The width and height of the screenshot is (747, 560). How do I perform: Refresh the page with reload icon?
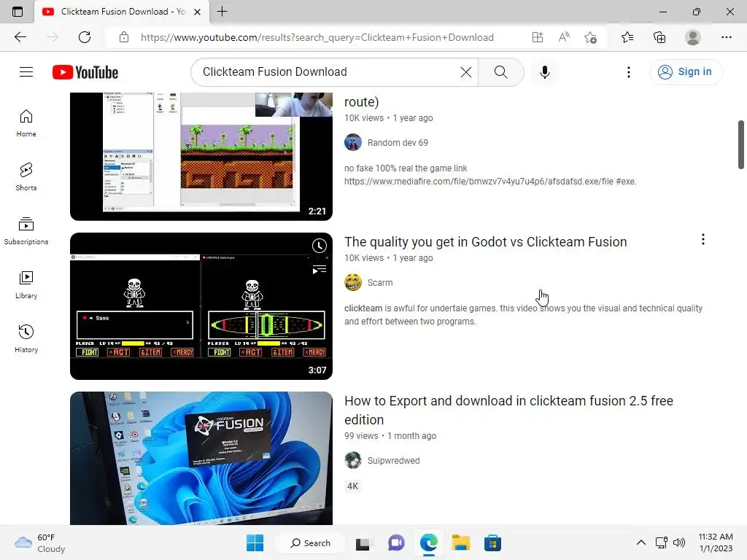[x=85, y=37]
